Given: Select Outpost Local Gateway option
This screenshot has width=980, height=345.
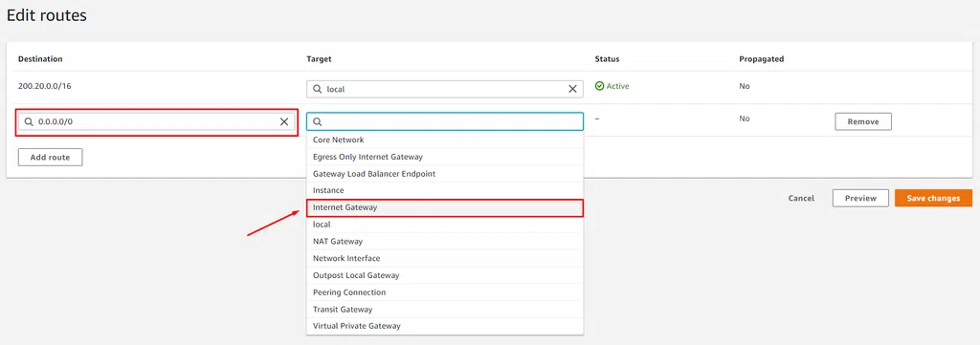Looking at the screenshot, I should pos(445,275).
